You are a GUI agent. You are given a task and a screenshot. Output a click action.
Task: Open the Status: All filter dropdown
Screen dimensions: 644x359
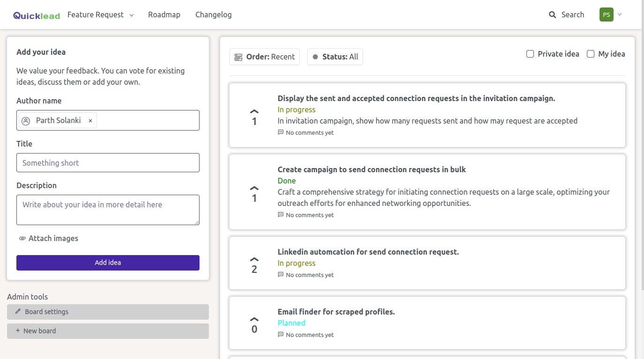pos(335,57)
